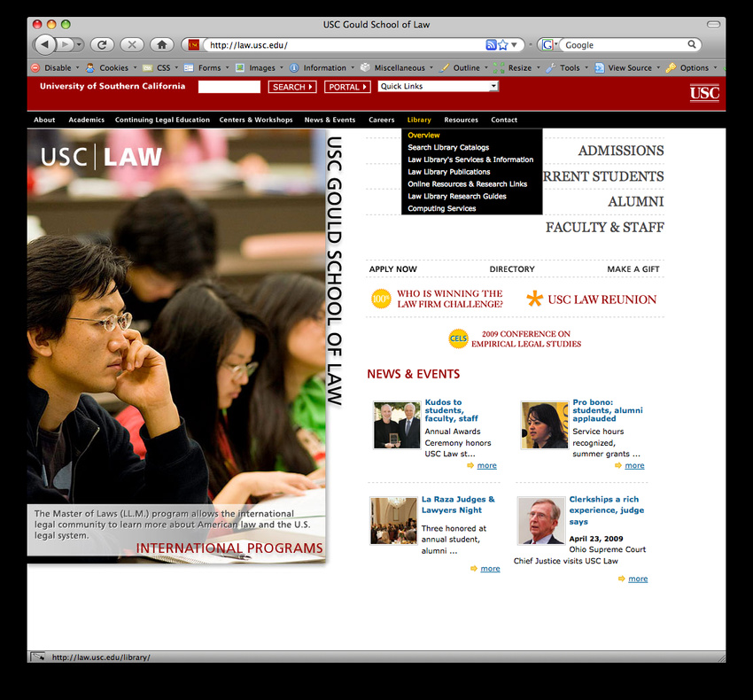Viewport: 753px width, 700px height.
Task: Expand the Disable toolbar menu
Action: click(x=77, y=67)
